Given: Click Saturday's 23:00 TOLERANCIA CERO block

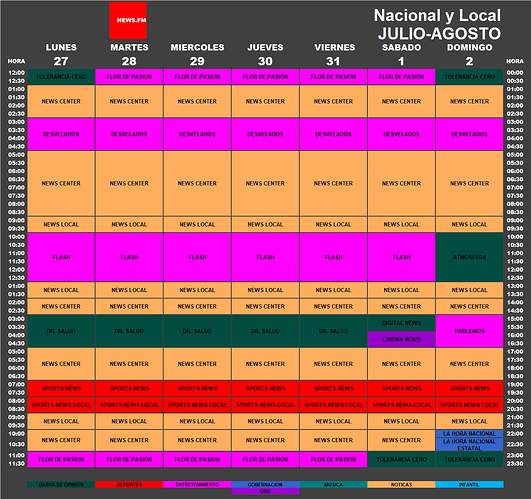Looking at the screenshot, I should [x=401, y=459].
